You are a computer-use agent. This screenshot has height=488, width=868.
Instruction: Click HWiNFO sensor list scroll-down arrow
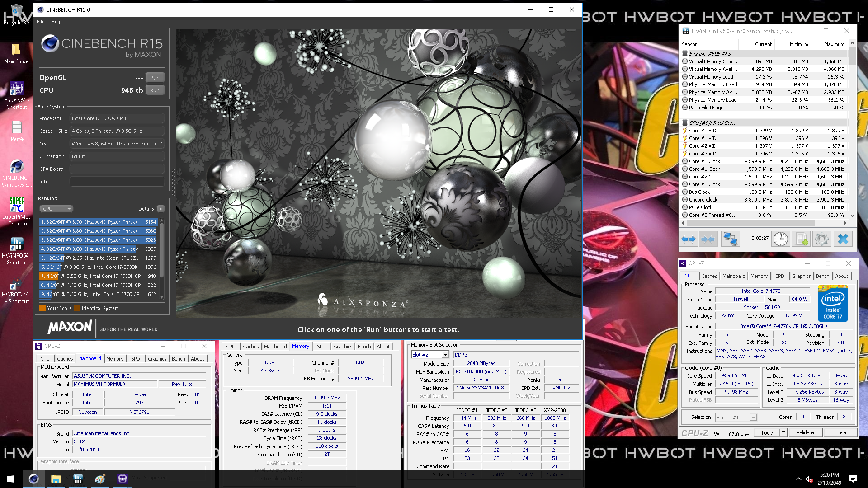[x=852, y=216]
